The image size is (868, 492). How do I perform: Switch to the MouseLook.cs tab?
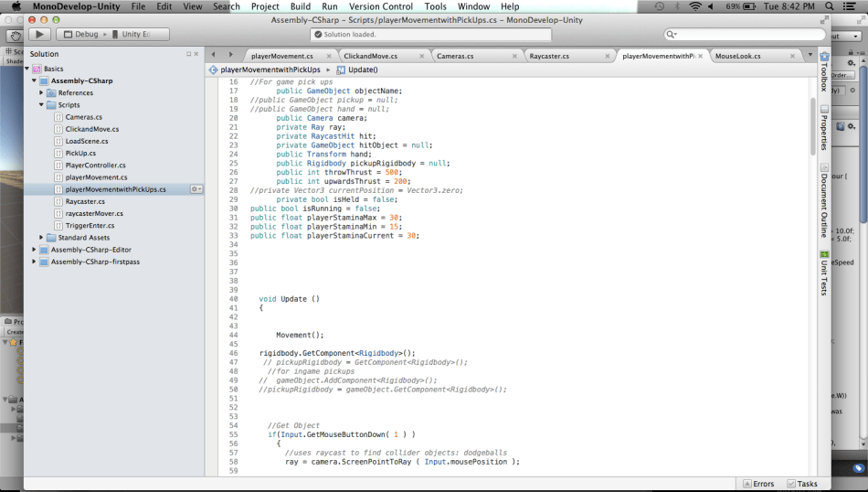click(x=738, y=56)
